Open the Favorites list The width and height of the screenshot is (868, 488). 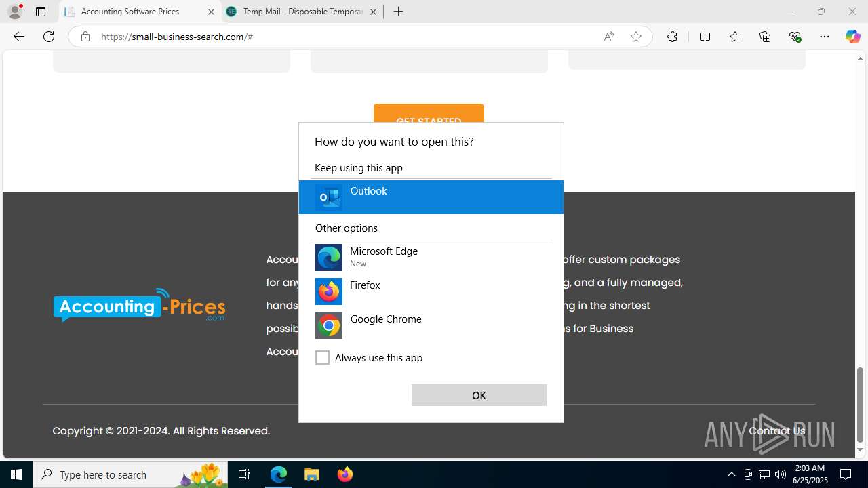tap(735, 37)
